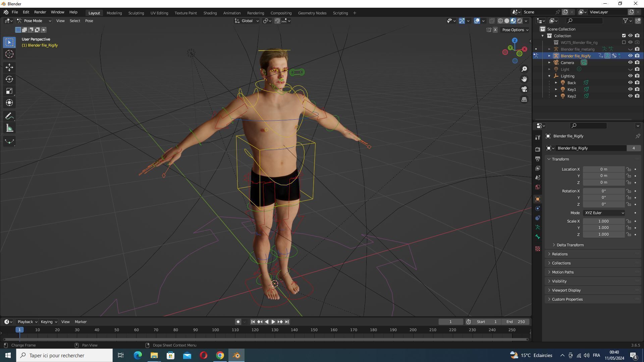The height and width of the screenshot is (362, 644).
Task: Uncheck Collection exclude checkbox
Action: 624,36
